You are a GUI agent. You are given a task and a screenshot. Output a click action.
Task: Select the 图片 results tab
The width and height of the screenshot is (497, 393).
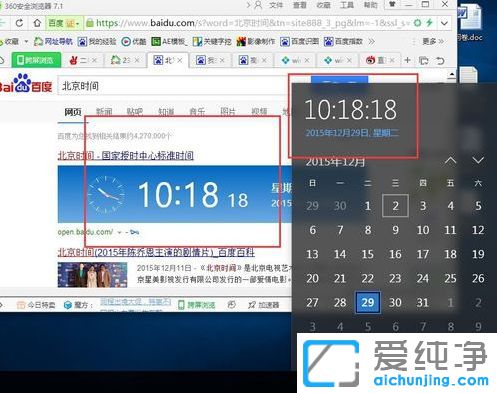click(228, 112)
